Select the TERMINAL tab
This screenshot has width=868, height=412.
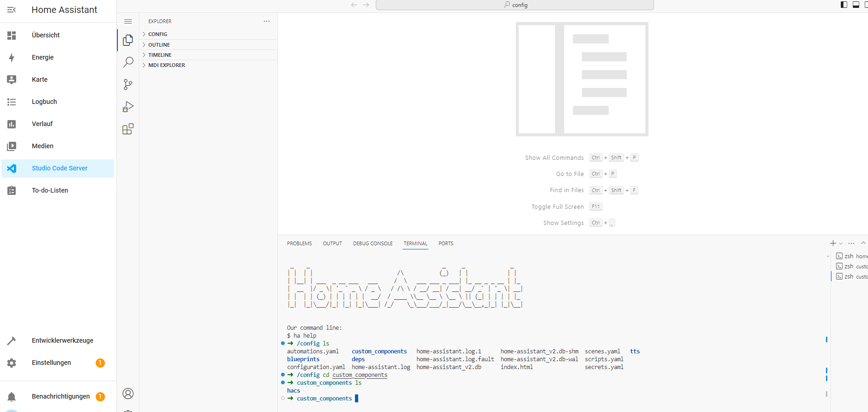[x=416, y=243]
